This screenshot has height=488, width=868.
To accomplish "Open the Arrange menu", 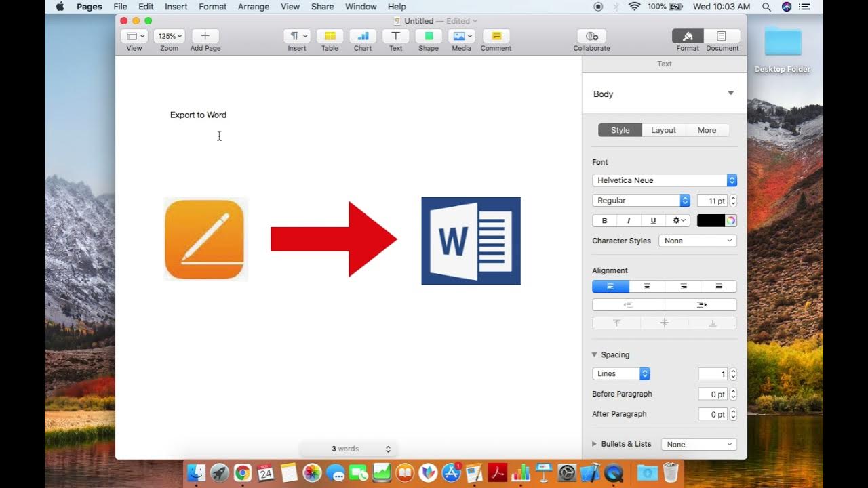I will point(254,7).
